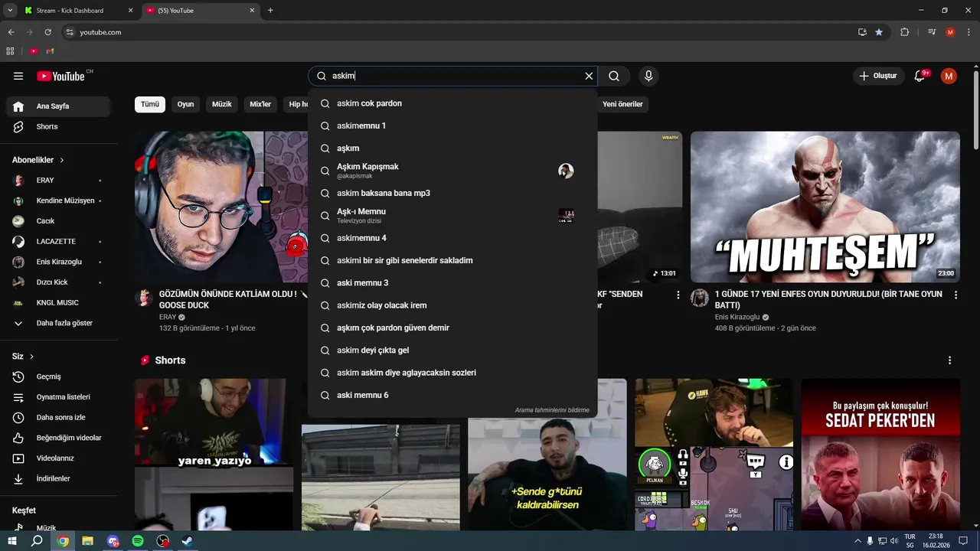This screenshot has height=551, width=980.
Task: Choose suggestion 'askim cok pardon'
Action: [452, 103]
